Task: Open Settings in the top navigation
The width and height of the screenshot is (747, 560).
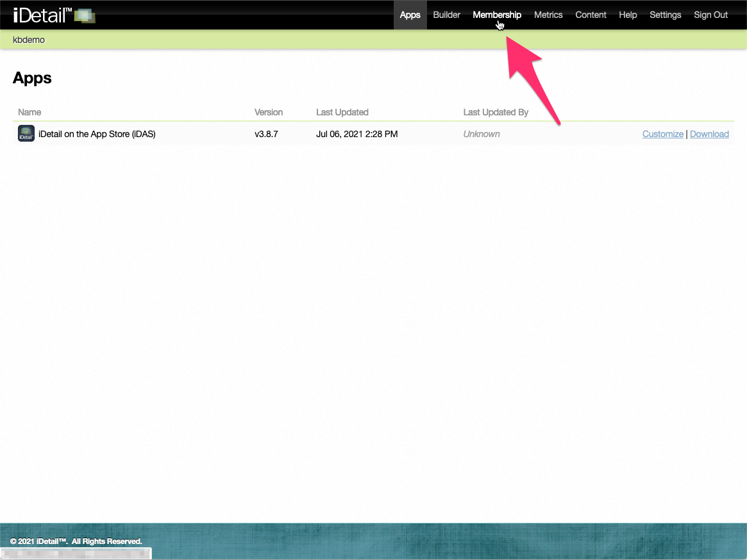Action: [x=665, y=15]
